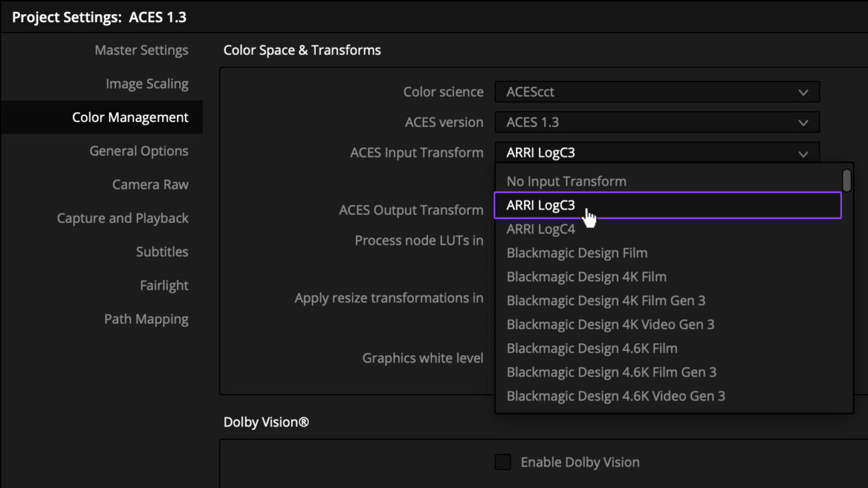Go to General Options

click(x=139, y=151)
